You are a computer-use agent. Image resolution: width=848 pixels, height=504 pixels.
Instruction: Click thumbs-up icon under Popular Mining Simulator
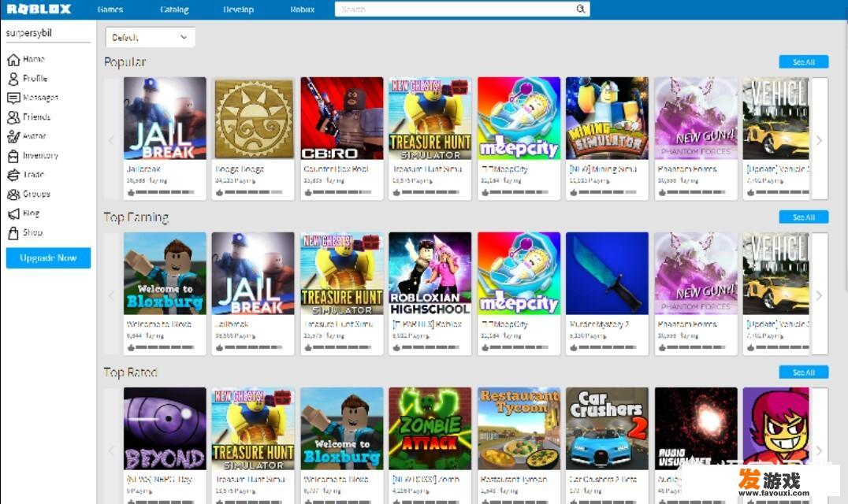[573, 192]
